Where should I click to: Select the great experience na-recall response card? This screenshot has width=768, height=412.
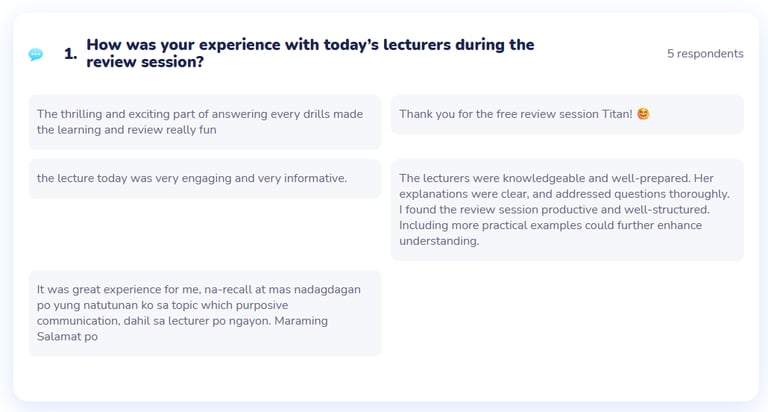pos(205,313)
